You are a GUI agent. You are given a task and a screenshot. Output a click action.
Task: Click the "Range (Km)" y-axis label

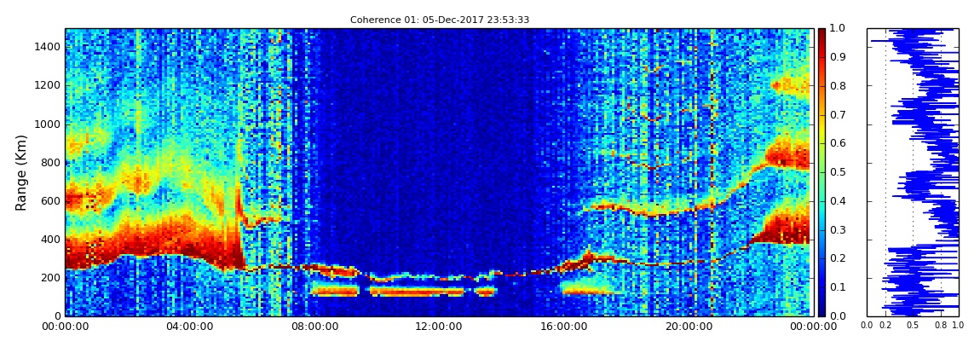21,171
